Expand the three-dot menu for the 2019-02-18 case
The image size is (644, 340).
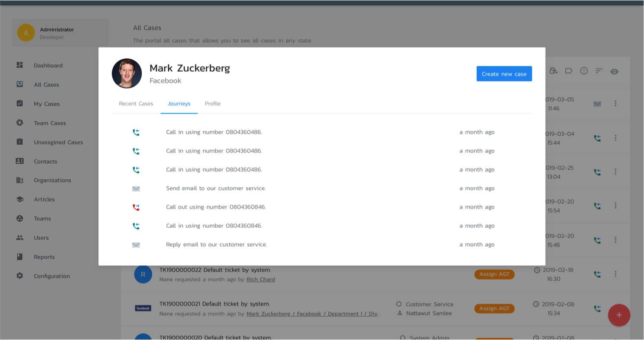pos(615,274)
